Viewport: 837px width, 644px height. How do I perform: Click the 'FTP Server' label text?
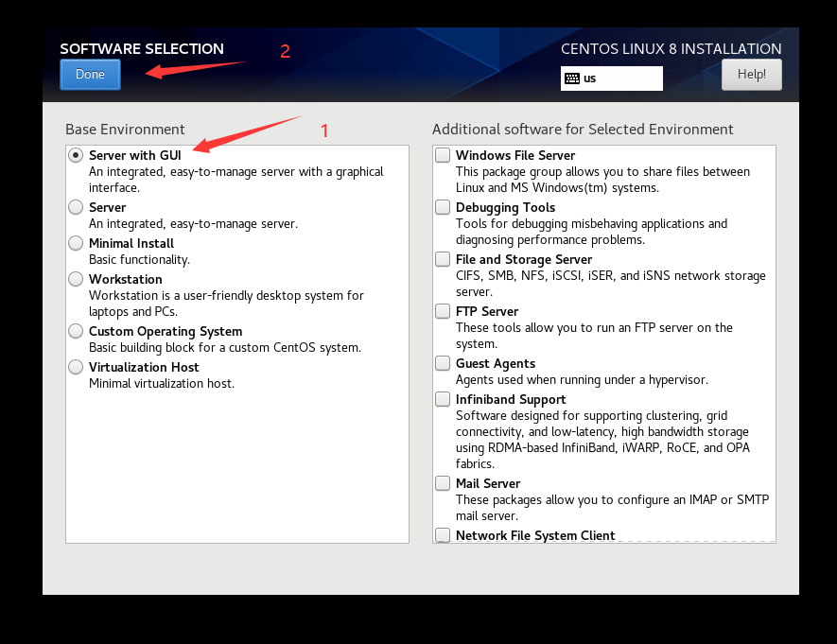(x=487, y=311)
